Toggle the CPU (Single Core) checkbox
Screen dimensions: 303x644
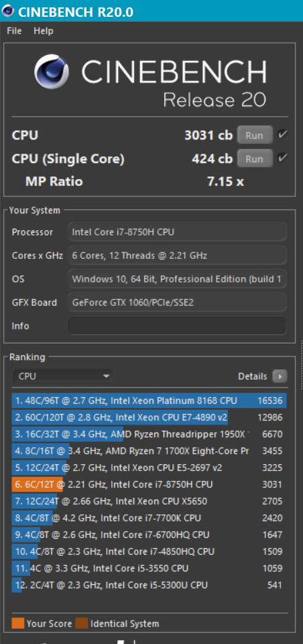[282, 158]
